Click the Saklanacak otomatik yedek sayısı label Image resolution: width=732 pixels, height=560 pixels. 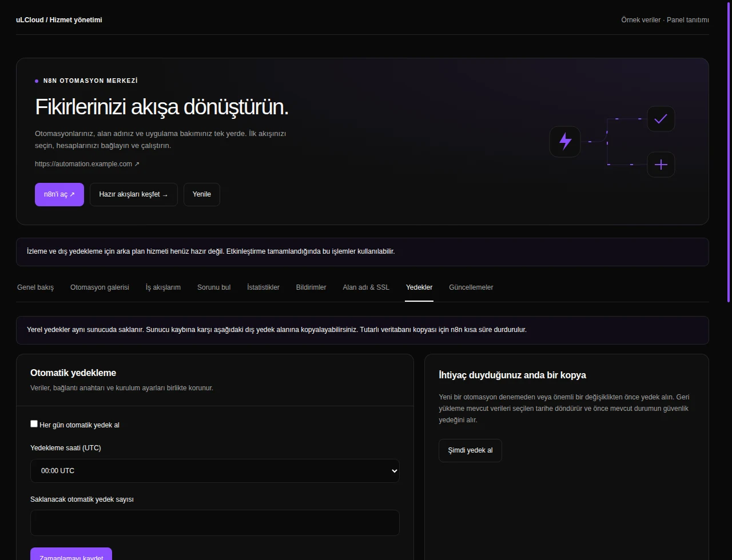tap(82, 499)
